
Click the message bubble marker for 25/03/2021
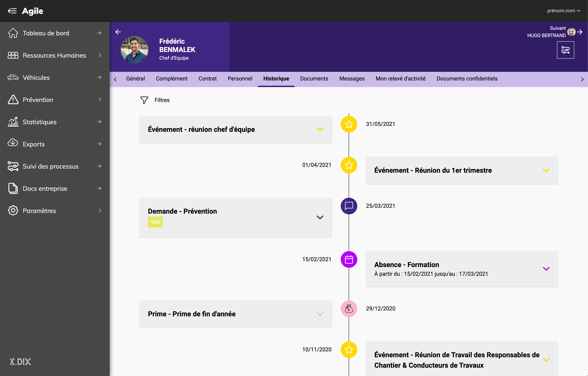coord(349,206)
